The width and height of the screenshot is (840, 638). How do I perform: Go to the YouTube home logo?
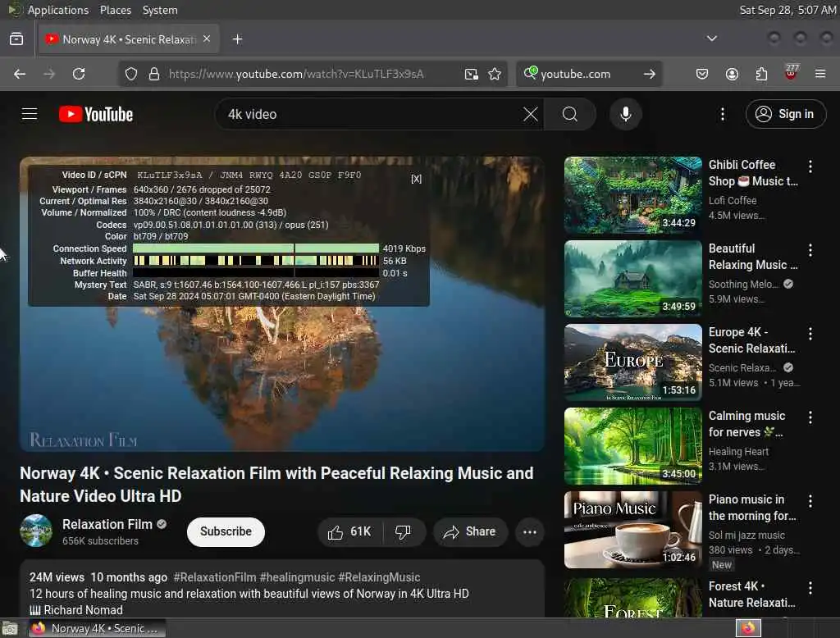(96, 114)
